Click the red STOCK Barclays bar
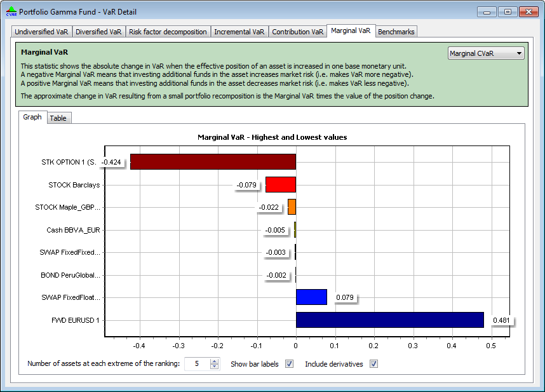The image size is (545, 392). pyautogui.click(x=280, y=185)
